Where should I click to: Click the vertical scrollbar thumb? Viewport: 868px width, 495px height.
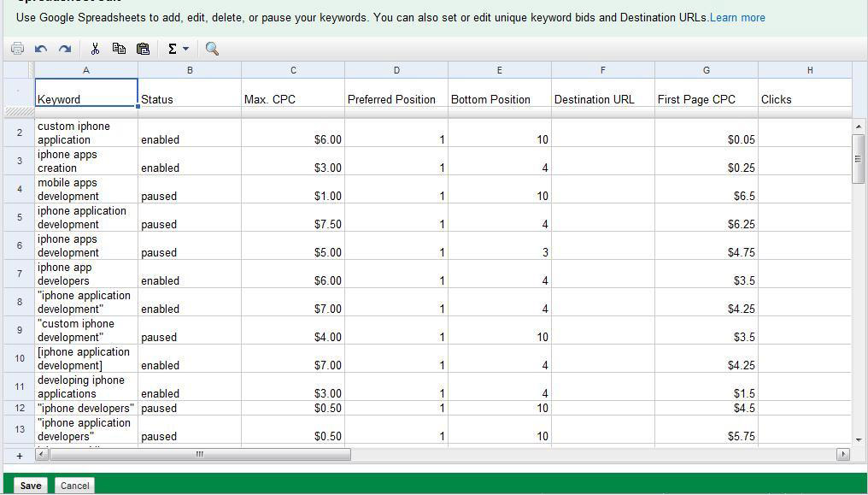pos(859,158)
